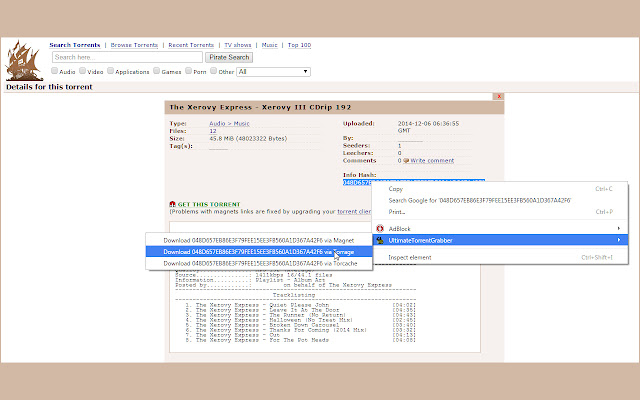Click the highlighted info hash text
The width and height of the screenshot is (640, 400).
pyautogui.click(x=357, y=182)
